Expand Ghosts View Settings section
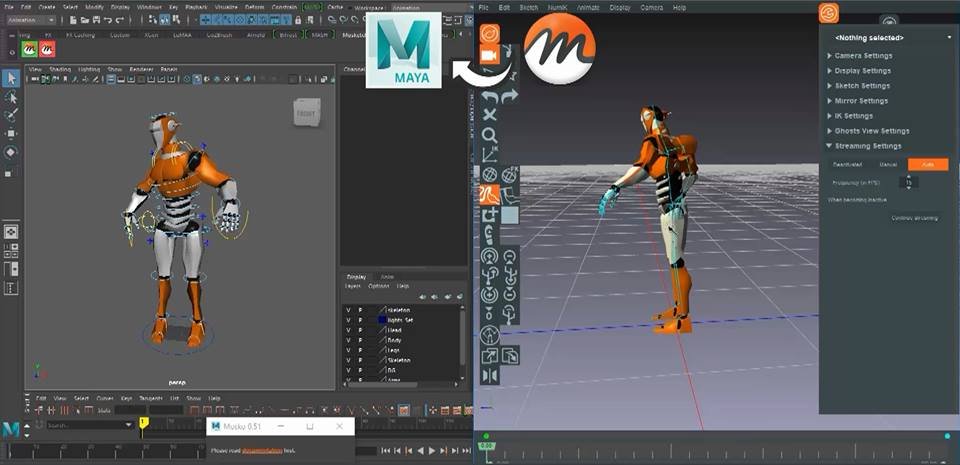960x465 pixels. coord(868,131)
